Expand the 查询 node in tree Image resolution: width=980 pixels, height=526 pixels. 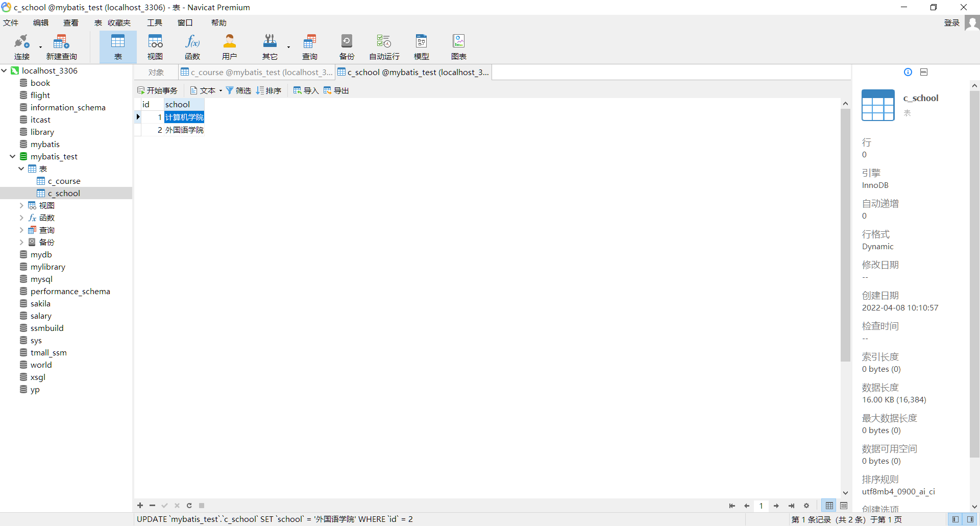click(21, 230)
